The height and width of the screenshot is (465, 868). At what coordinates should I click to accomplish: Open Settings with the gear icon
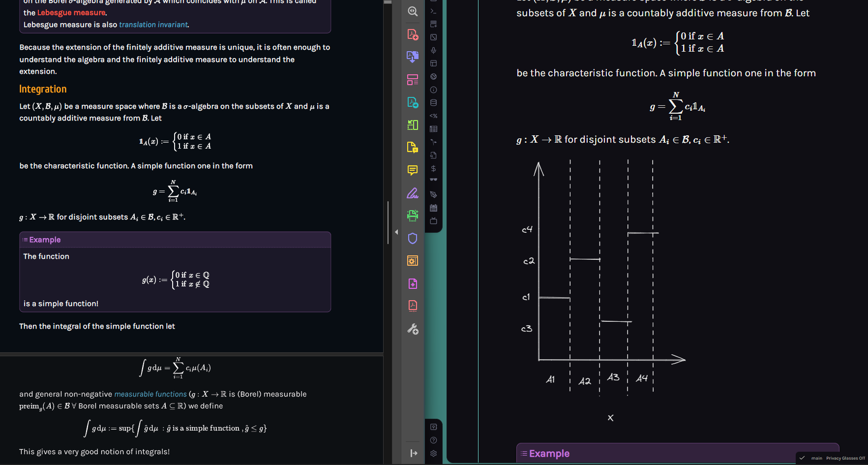point(433,453)
